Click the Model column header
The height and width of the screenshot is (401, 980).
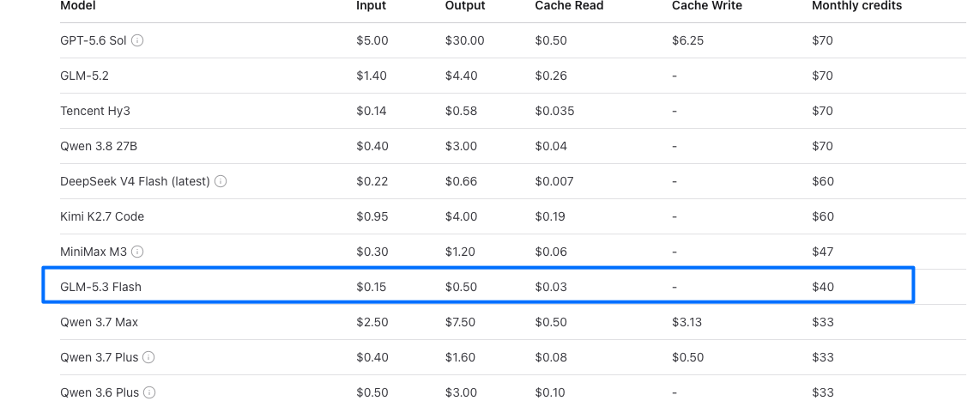[77, 6]
